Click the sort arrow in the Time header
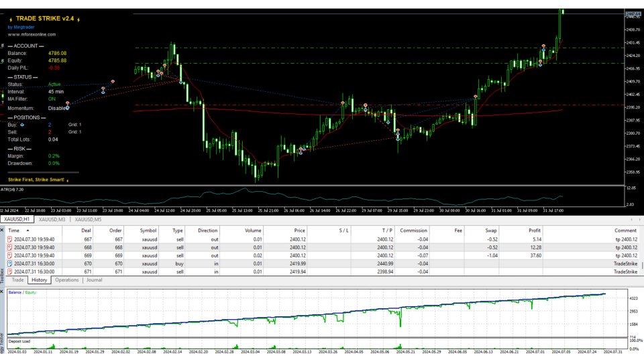 point(28,231)
